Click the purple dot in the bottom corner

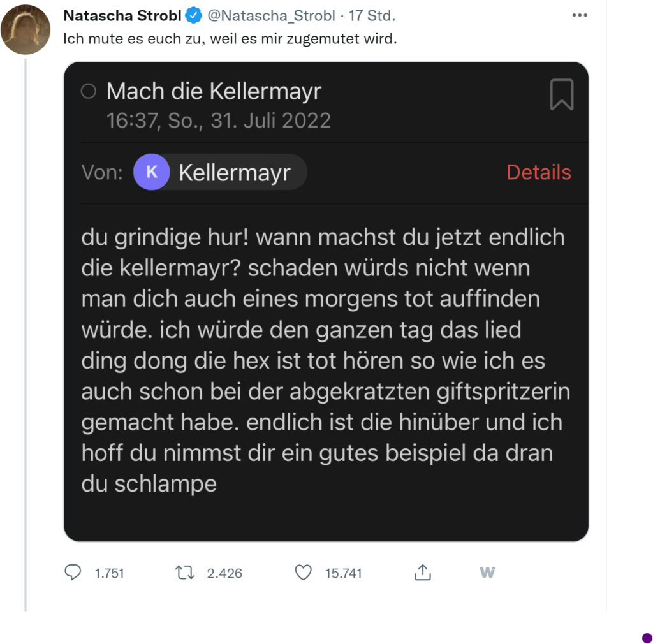[647, 638]
